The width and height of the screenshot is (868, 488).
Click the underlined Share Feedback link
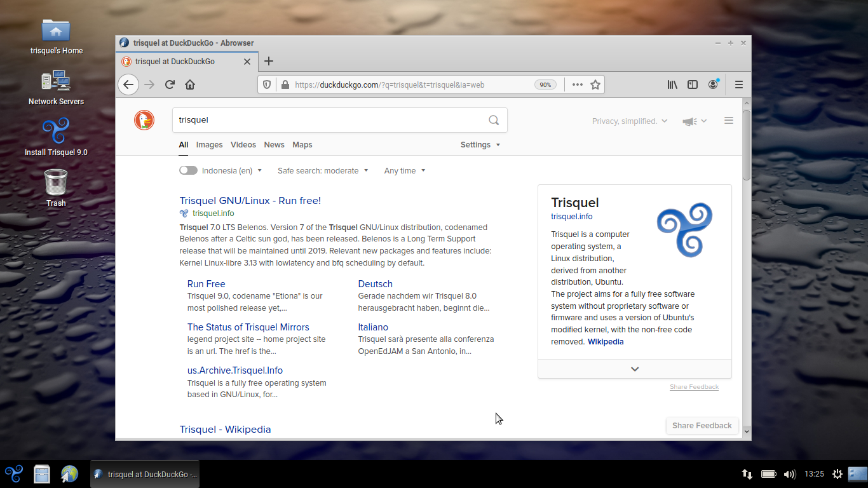[x=694, y=387]
